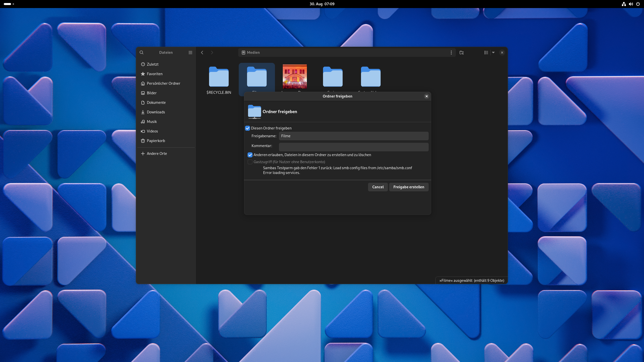Enable Gastzugriff checkbox

(250, 162)
